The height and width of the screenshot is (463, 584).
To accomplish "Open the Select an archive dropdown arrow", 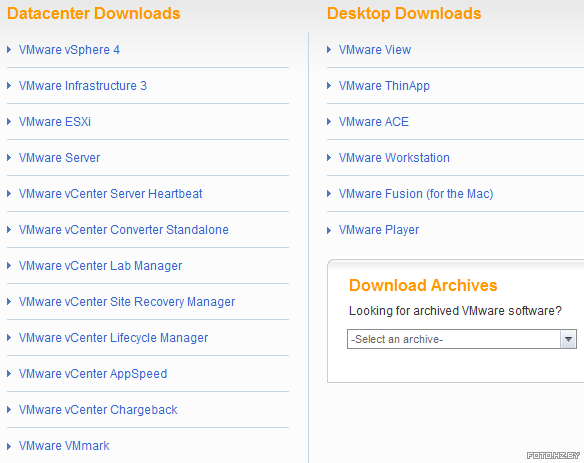I will coord(568,339).
